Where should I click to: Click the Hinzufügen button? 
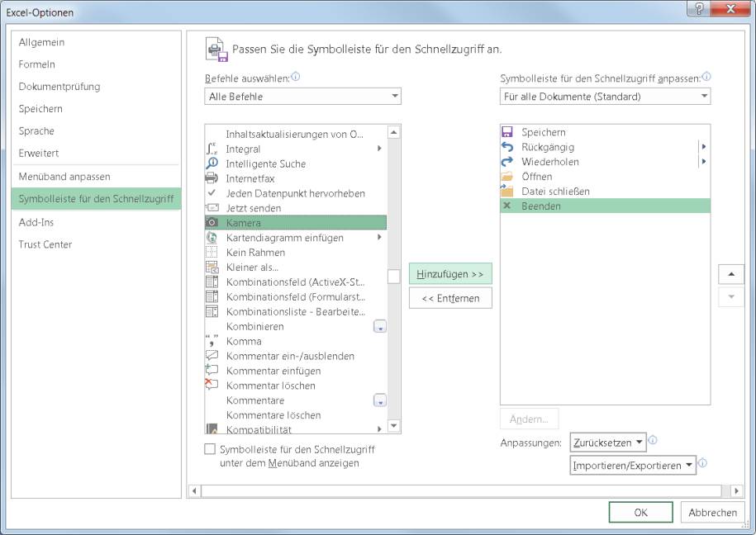450,274
